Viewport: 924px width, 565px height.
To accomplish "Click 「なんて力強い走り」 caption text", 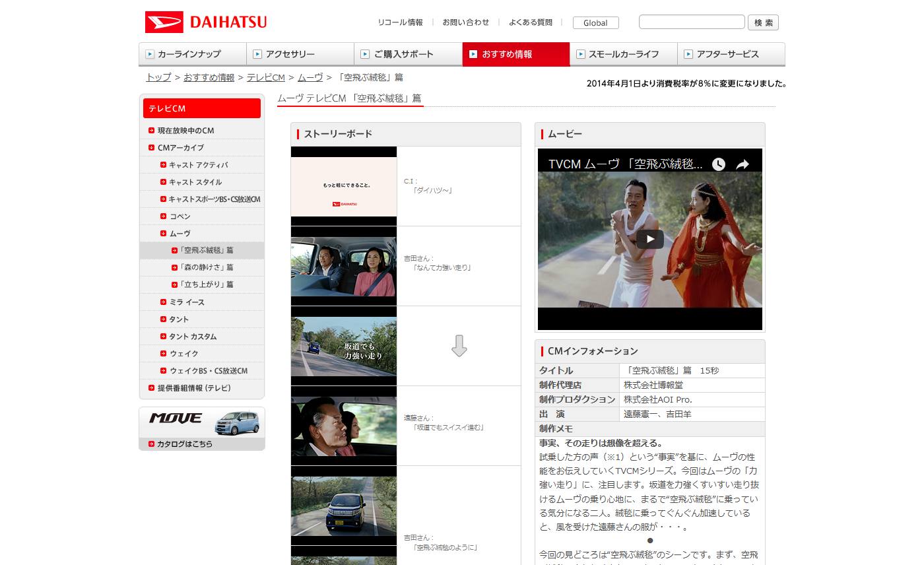I will click(x=442, y=268).
